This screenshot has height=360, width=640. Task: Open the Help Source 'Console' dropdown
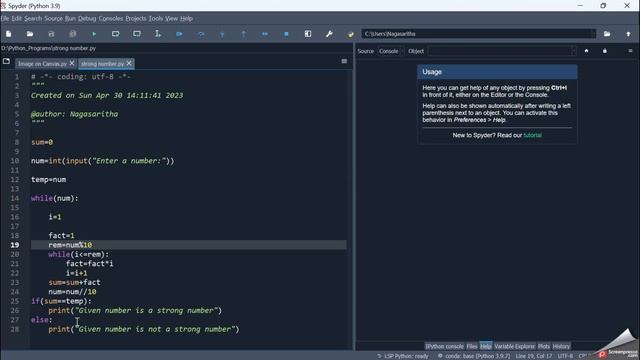tap(391, 51)
